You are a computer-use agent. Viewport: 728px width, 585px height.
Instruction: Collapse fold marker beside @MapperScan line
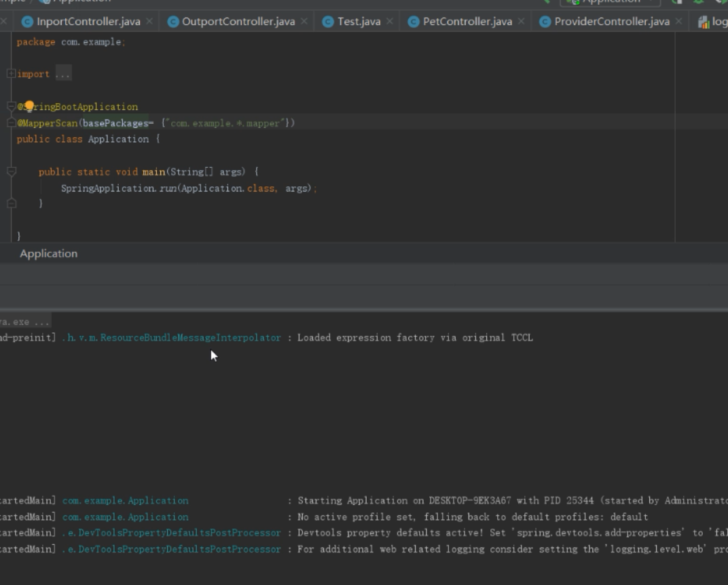click(x=12, y=123)
